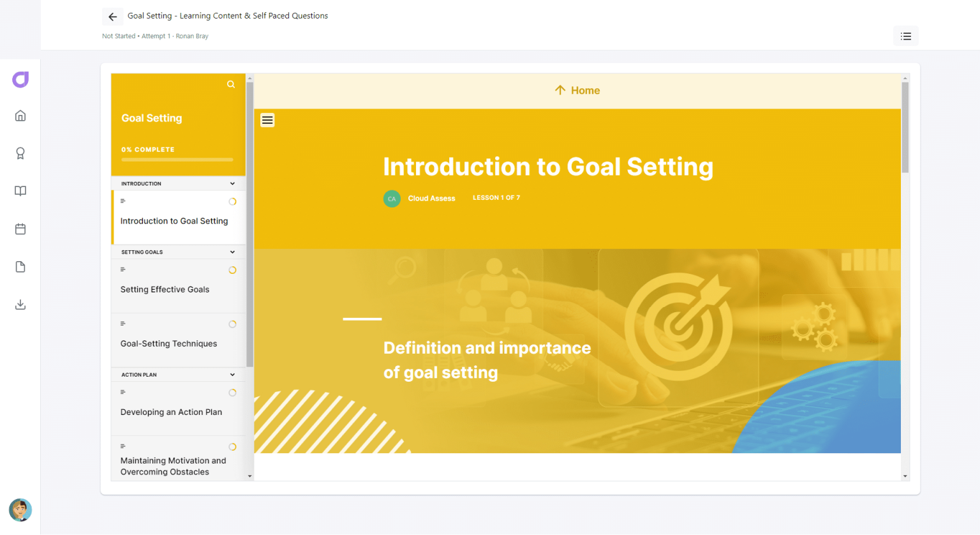This screenshot has width=980, height=535.
Task: Click progress circle for Setting Effective Goals
Action: point(232,270)
